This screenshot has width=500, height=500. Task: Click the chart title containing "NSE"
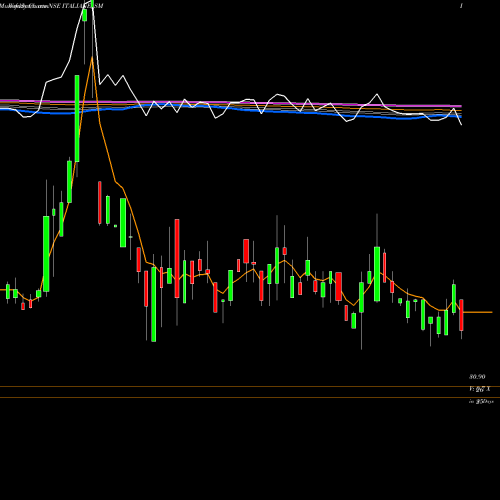click(x=52, y=6)
